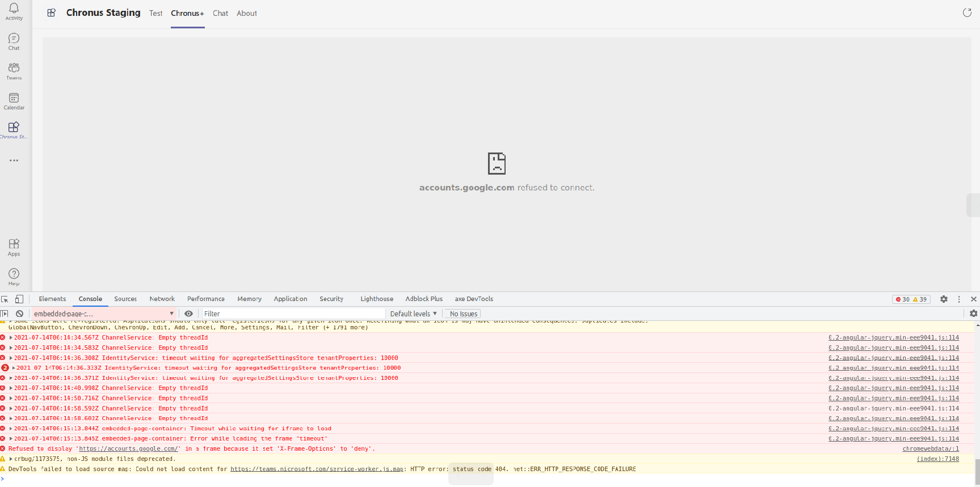Screen dimensions: 980x487
Task: Open the service-worker.js.map link
Action: [x=317, y=469]
